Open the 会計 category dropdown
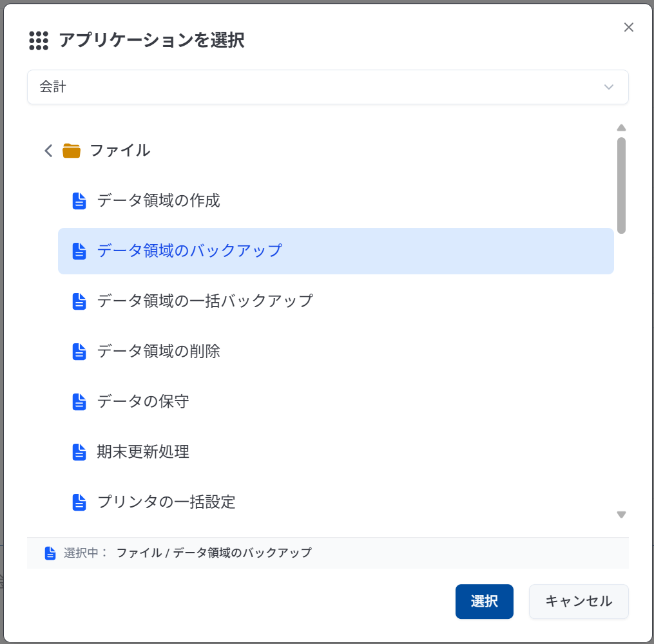 [x=327, y=87]
